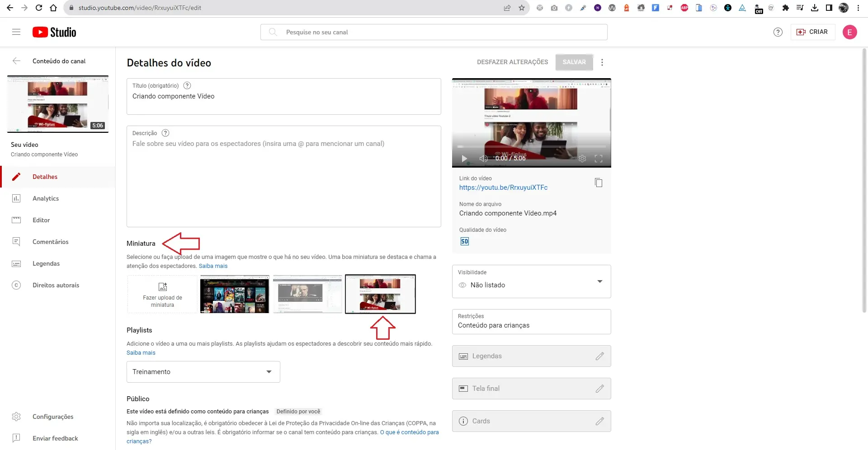
Task: Go back to Conteúdo do canal arrow
Action: [17, 61]
